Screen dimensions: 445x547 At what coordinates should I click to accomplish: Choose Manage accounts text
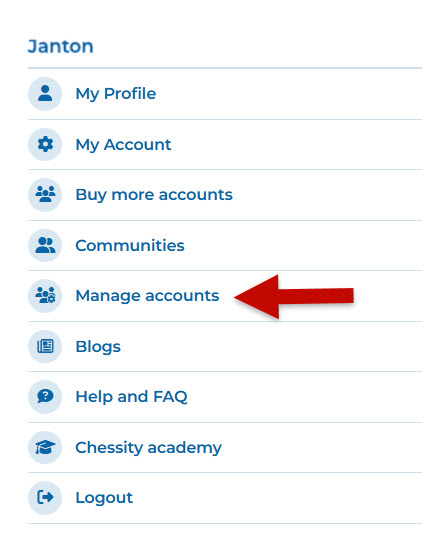[147, 296]
